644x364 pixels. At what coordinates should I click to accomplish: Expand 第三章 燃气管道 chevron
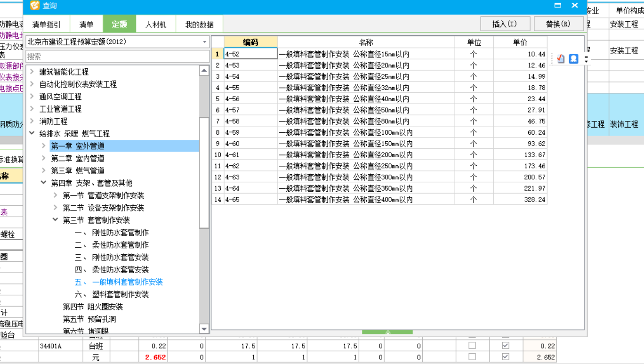tap(44, 170)
